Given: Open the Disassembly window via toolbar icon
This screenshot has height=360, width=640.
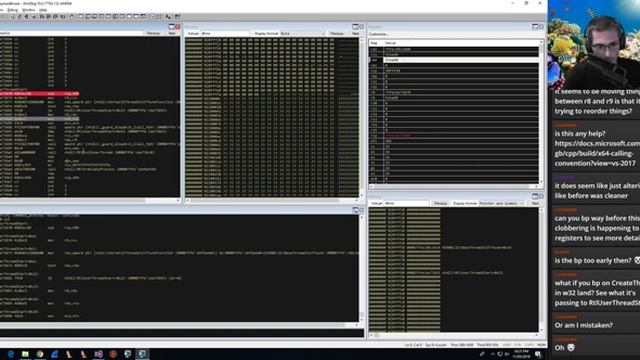Looking at the screenshot, I should tap(122, 17).
